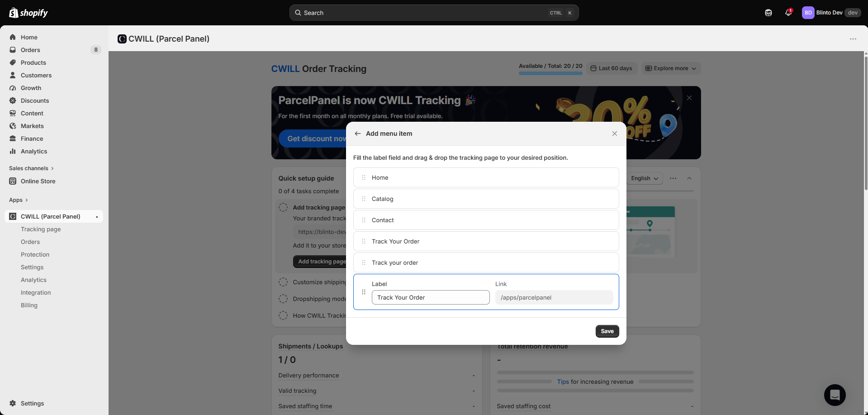Open three-dot menu in Quick setup guide
868x415 pixels.
tap(673, 178)
